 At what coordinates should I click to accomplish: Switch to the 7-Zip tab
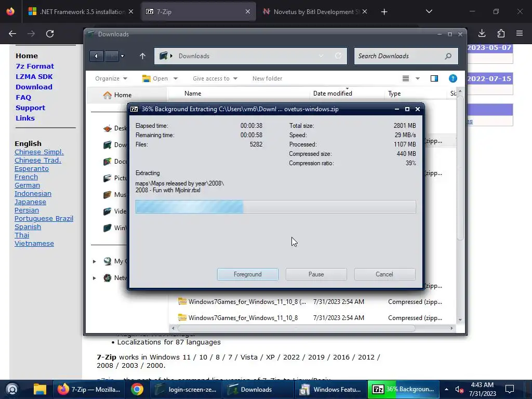[198, 12]
